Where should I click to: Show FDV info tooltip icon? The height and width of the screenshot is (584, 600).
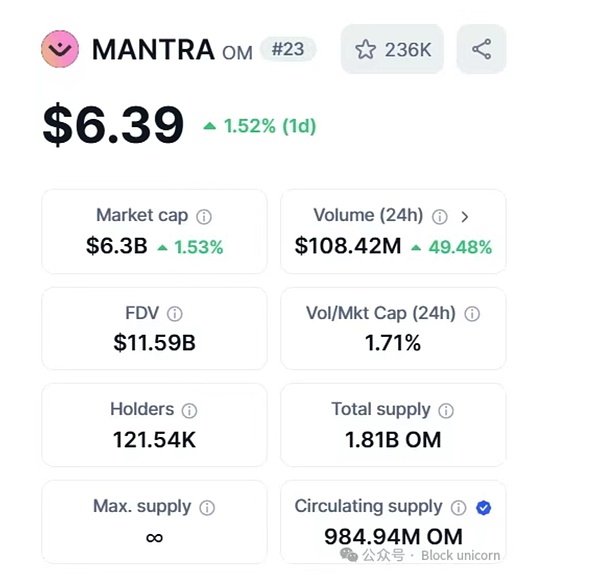pos(175,314)
